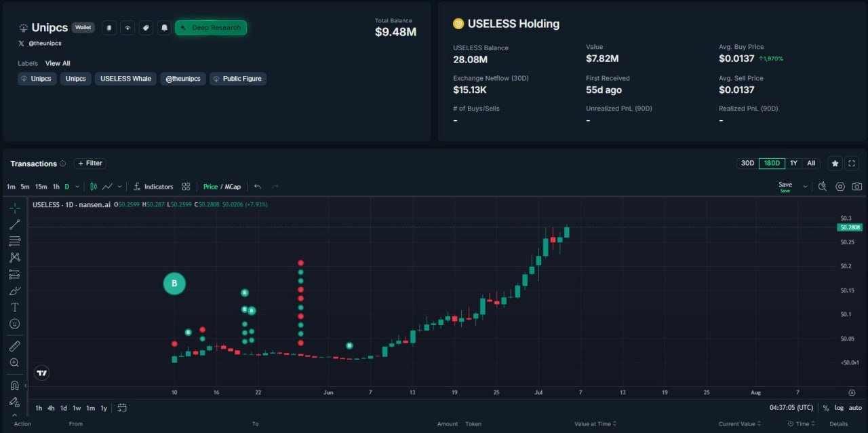Open the chart layout grid icon

click(186, 187)
